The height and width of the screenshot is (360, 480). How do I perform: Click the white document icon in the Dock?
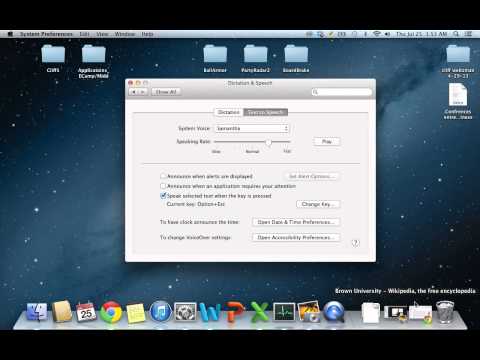coord(371,313)
